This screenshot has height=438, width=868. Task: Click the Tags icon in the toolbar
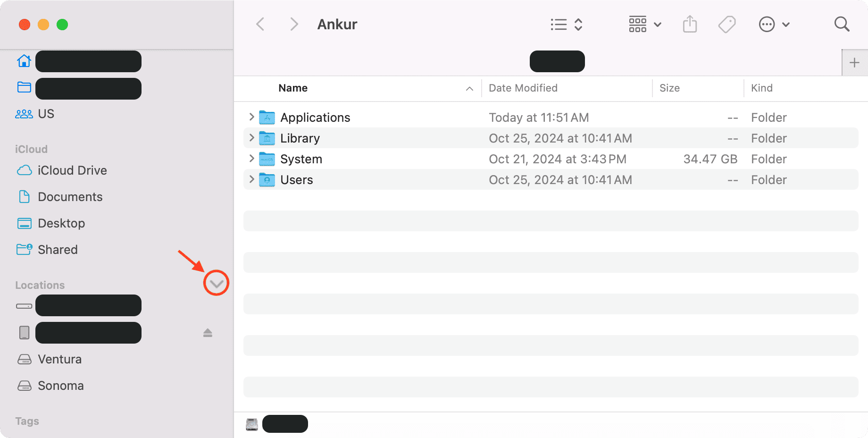point(726,24)
